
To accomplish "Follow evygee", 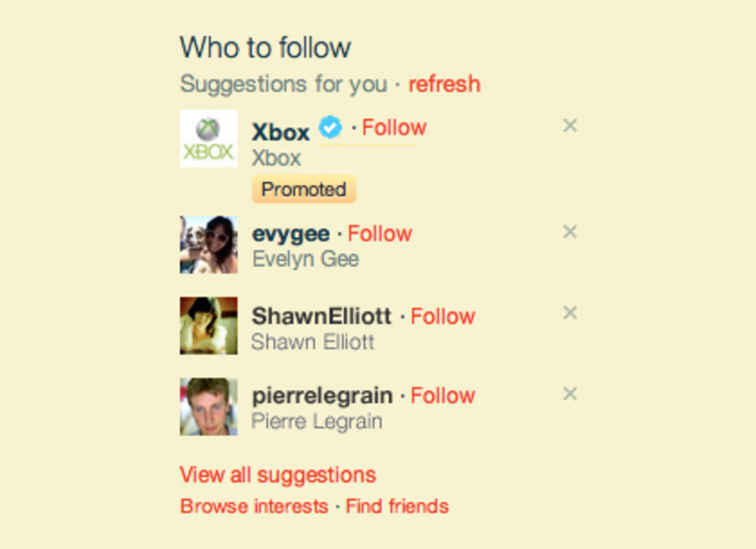I will [x=380, y=234].
